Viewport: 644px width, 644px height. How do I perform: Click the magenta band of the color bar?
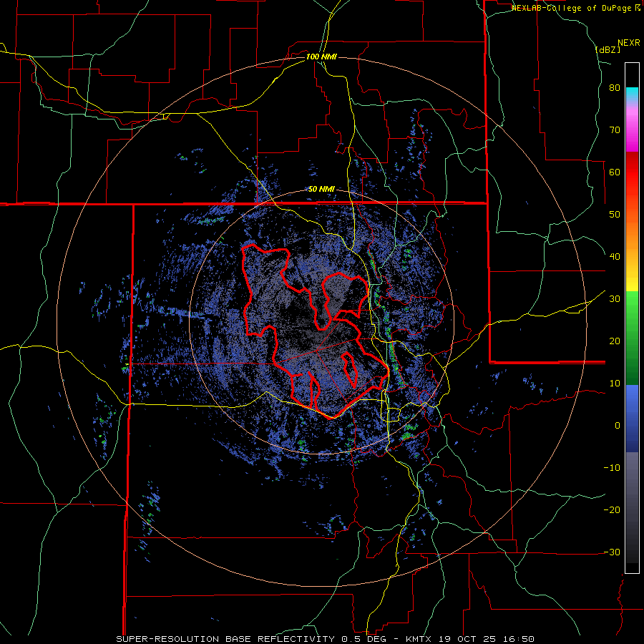click(x=632, y=130)
